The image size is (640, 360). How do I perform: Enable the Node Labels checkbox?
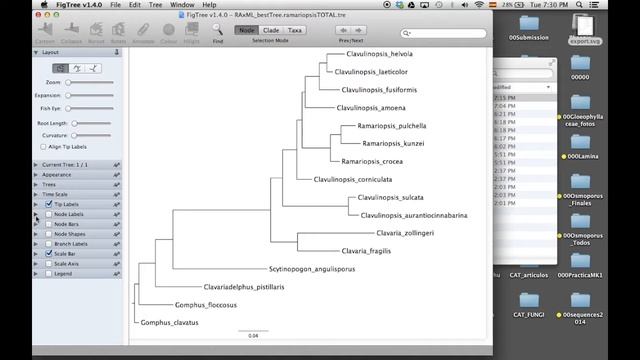point(49,214)
